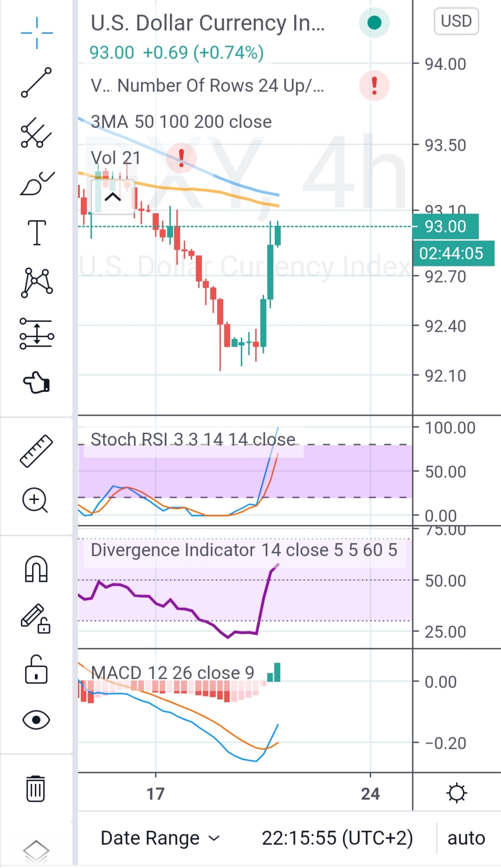
Task: Toggle magnet mode snapping
Action: tap(36, 569)
